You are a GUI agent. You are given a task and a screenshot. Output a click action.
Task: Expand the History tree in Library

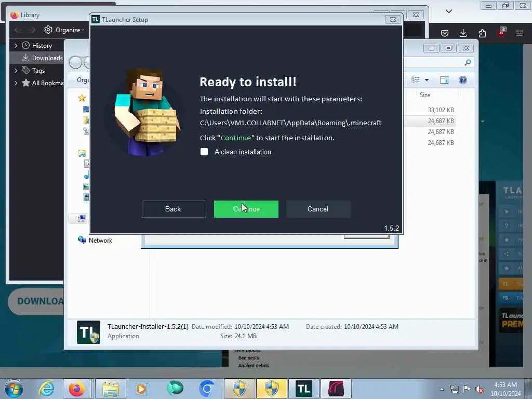tap(16, 46)
